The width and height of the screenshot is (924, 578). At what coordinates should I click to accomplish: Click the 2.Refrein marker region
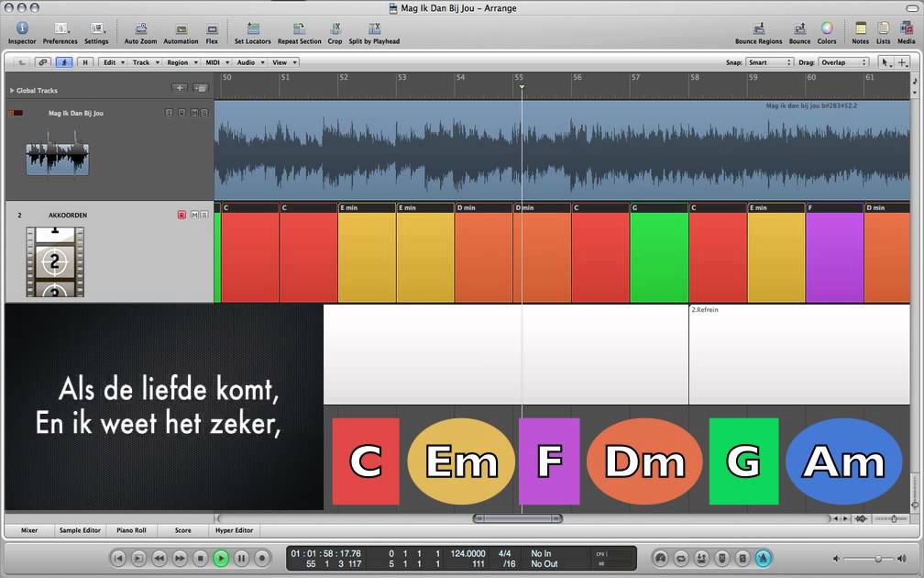pyautogui.click(x=799, y=354)
